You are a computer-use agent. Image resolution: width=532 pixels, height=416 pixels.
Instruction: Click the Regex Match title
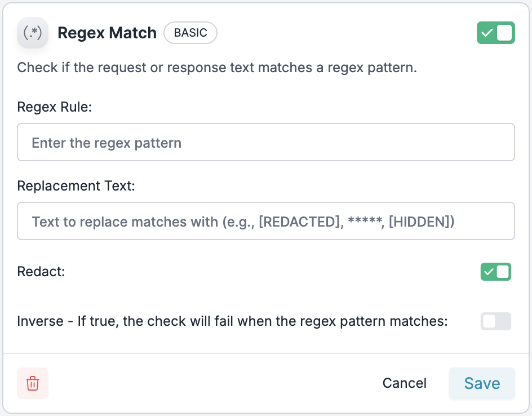107,33
